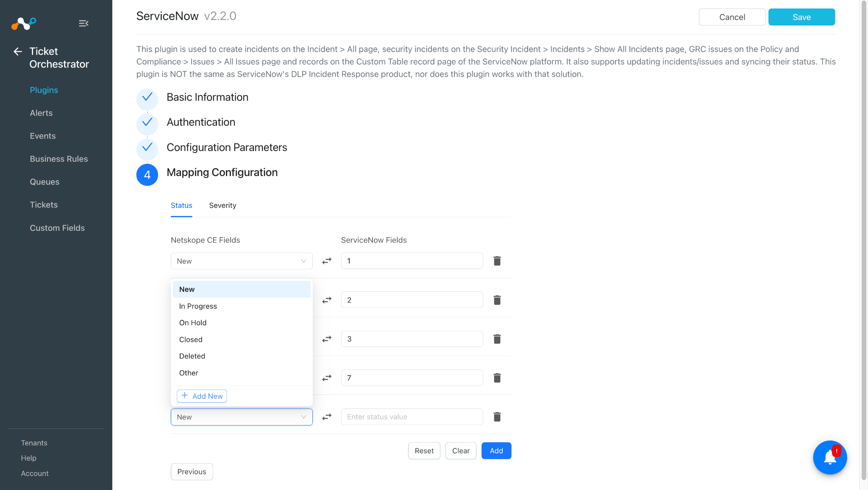Click the Basic Information step title
This screenshot has height=490, width=868.
(x=207, y=97)
